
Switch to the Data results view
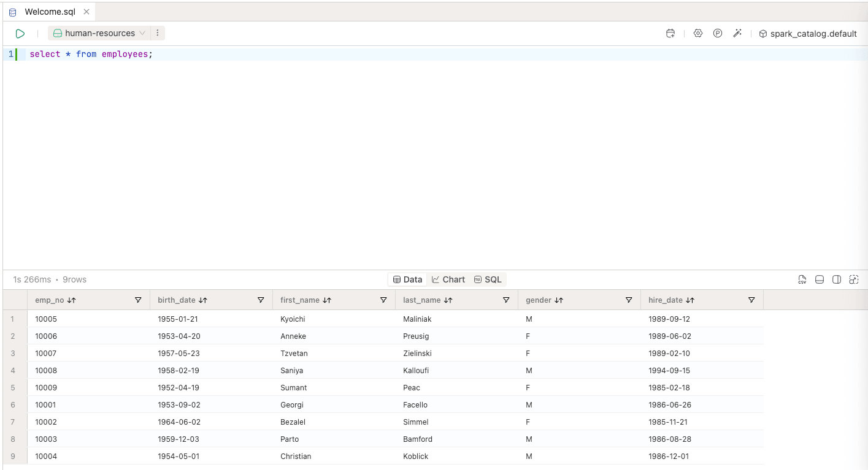(x=408, y=279)
